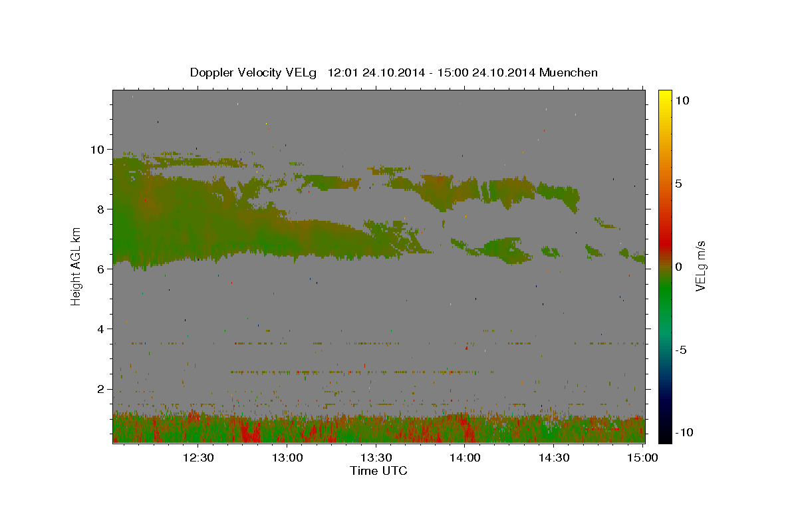Click the 'VELg m/s' colorbar label
The image size is (798, 532).
700,266
